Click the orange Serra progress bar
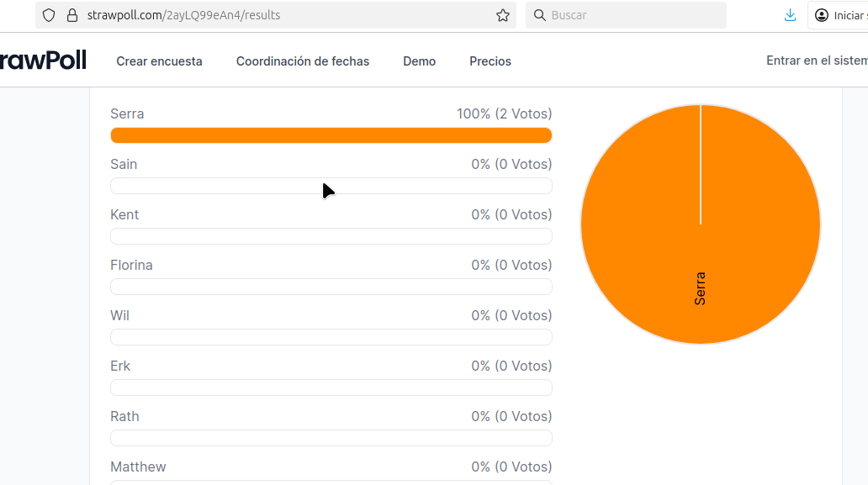868x485 pixels. 331,135
